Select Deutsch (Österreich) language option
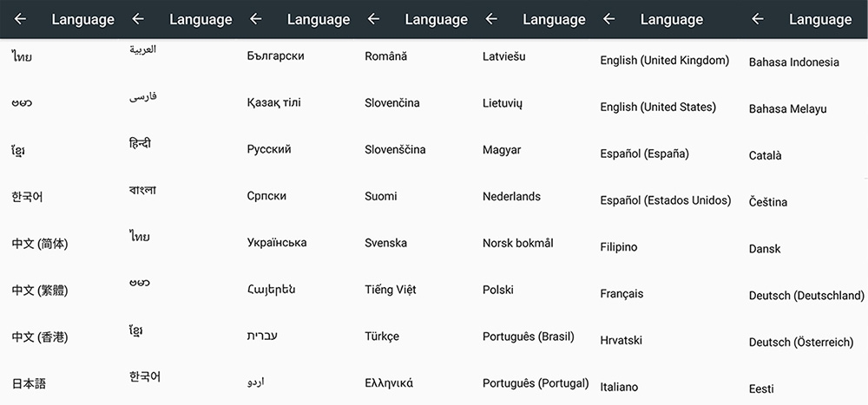 pyautogui.click(x=801, y=343)
